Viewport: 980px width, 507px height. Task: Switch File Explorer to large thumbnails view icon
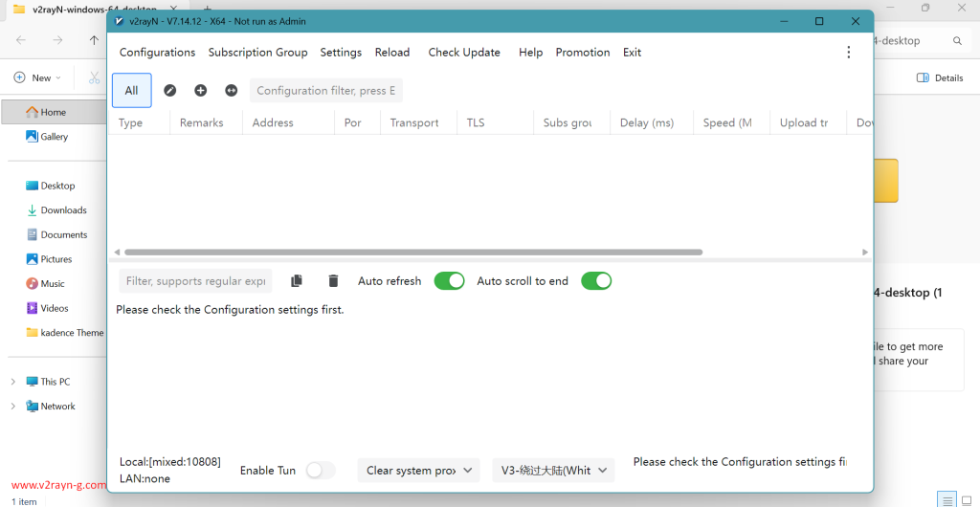967,500
